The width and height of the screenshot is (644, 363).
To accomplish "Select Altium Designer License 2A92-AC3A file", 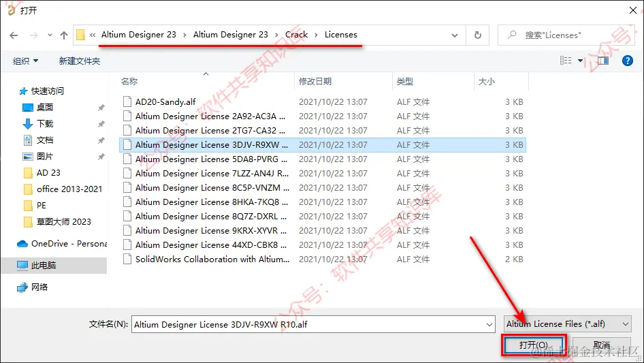I will (x=323, y=116).
